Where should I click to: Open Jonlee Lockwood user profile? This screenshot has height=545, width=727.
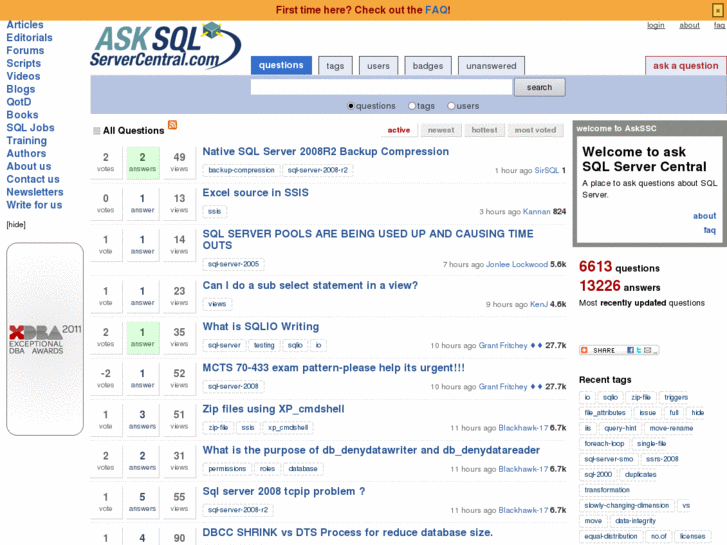(x=517, y=264)
